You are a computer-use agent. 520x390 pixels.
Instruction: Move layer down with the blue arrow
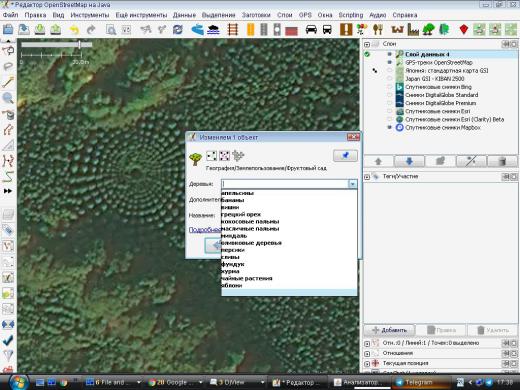(x=409, y=161)
